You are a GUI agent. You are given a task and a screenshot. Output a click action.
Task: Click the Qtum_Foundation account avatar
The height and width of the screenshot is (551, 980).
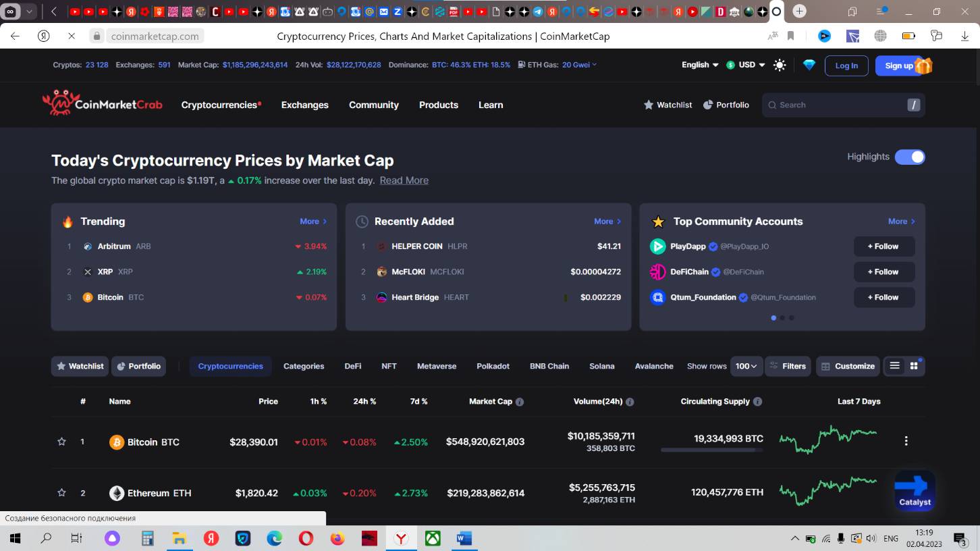tap(657, 297)
